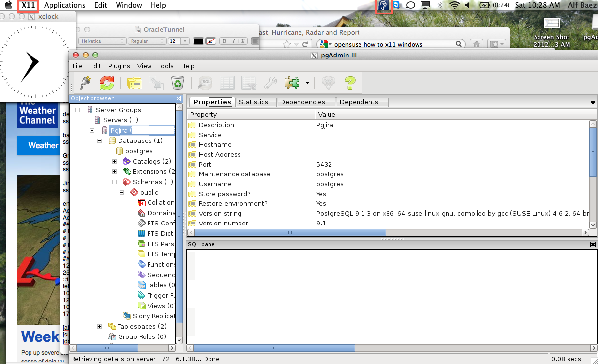Select Server Groups in the tree
598x364 pixels.
(x=119, y=110)
